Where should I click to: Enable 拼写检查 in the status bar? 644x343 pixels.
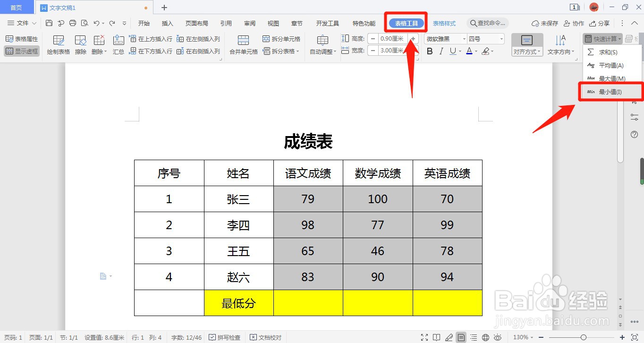[225, 337]
